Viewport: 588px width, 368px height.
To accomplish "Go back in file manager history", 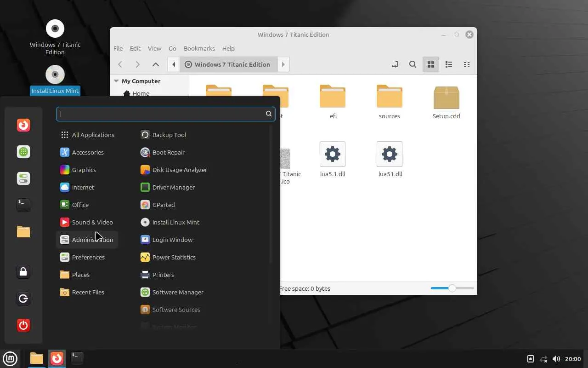I will click(x=120, y=64).
